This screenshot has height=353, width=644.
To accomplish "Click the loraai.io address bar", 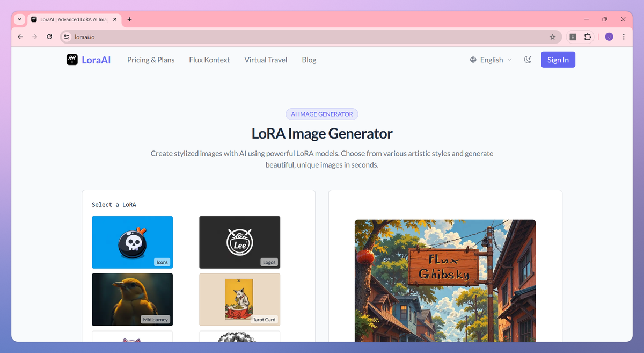I will 311,37.
